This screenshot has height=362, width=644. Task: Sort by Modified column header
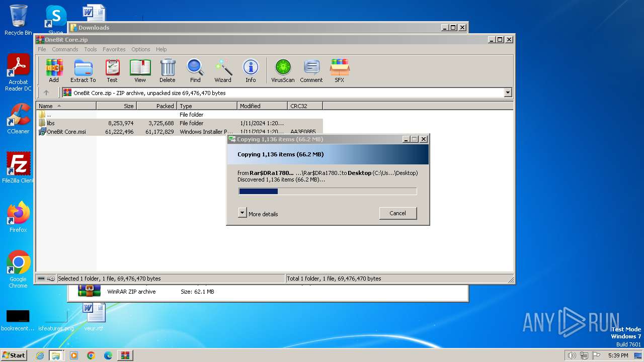(x=262, y=106)
